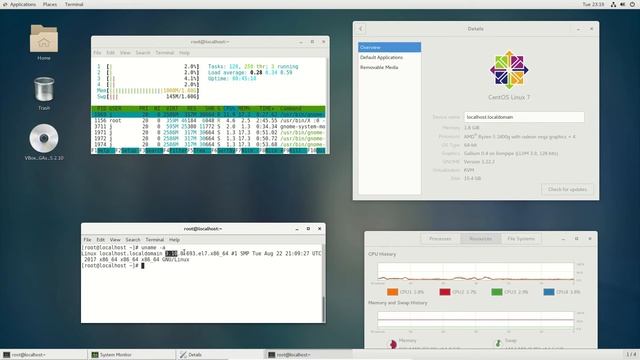This screenshot has height=360, width=640.
Task: Click the CentOS logo in the Details window
Action: tap(509, 70)
